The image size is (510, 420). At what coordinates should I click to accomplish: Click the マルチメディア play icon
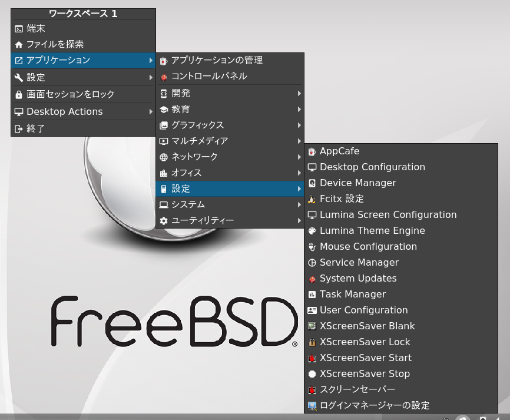click(x=164, y=141)
